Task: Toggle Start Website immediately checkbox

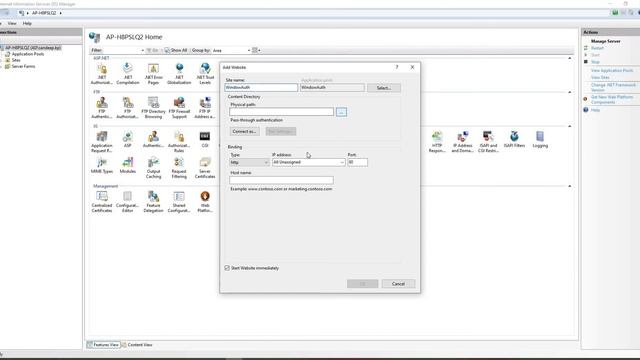Action: click(x=227, y=268)
